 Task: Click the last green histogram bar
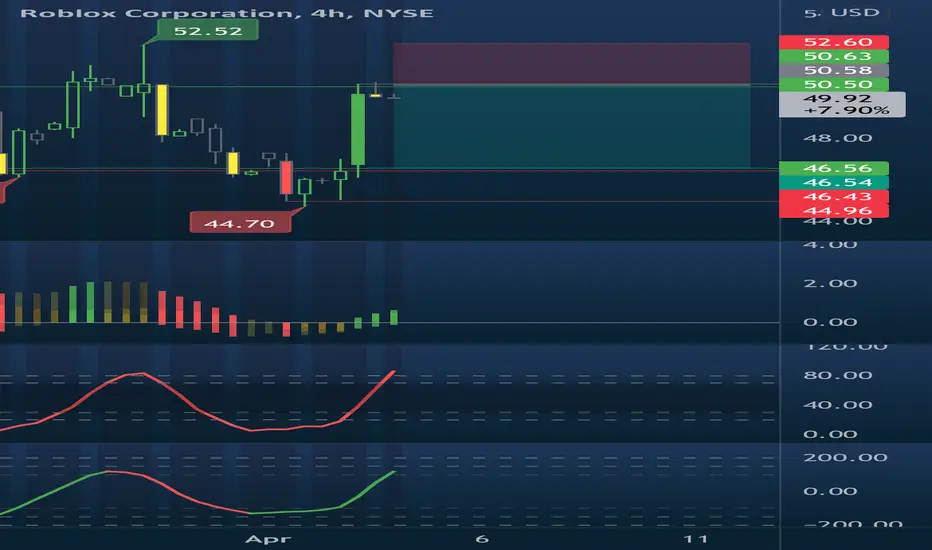click(x=394, y=317)
